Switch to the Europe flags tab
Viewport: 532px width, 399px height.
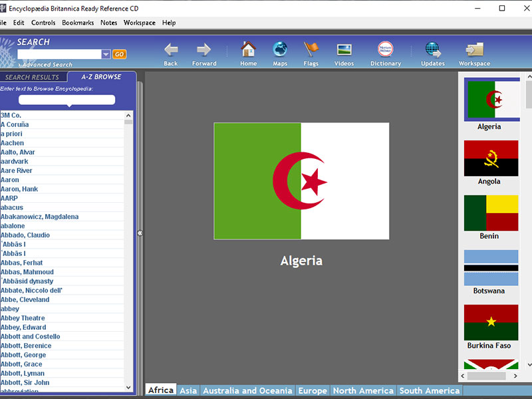[x=313, y=390]
